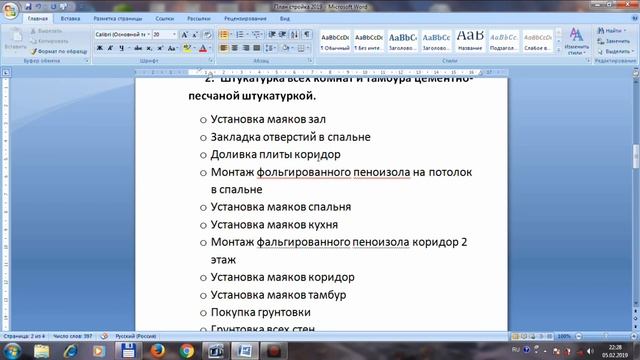Open Разметка страницы ribbon tab
This screenshot has width=640, height=360.
pyautogui.click(x=118, y=18)
